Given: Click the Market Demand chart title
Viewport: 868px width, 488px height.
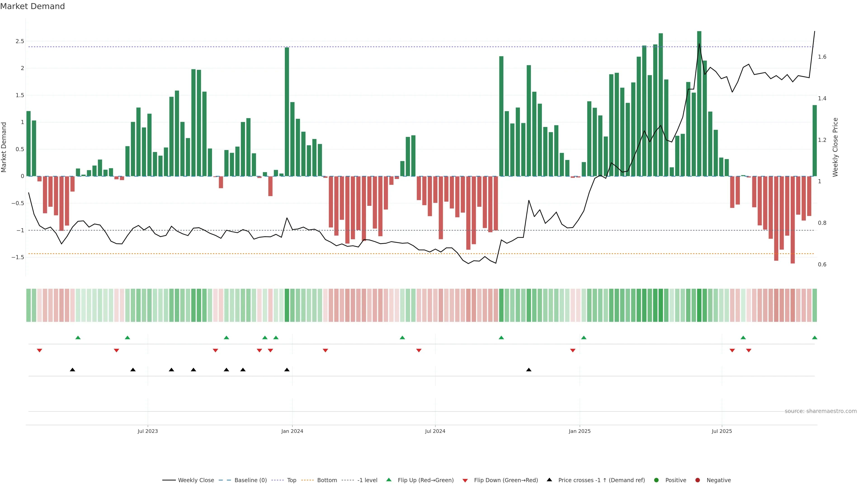Looking at the screenshot, I should click(32, 6).
